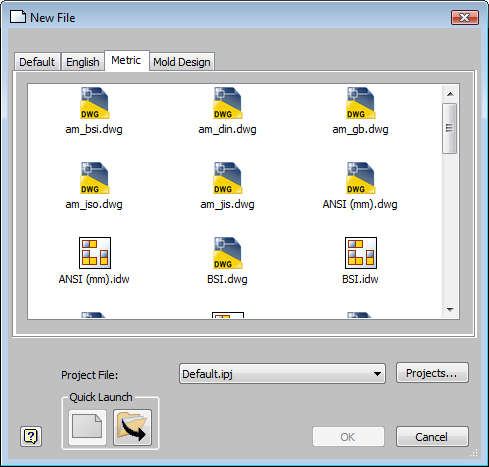
Task: Open the help question mark button
Action: [31, 436]
